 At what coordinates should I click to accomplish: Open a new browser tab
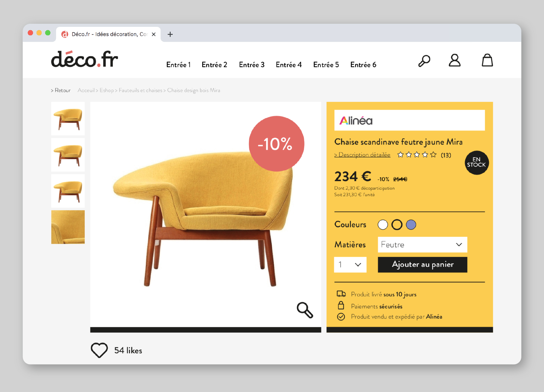pos(170,34)
